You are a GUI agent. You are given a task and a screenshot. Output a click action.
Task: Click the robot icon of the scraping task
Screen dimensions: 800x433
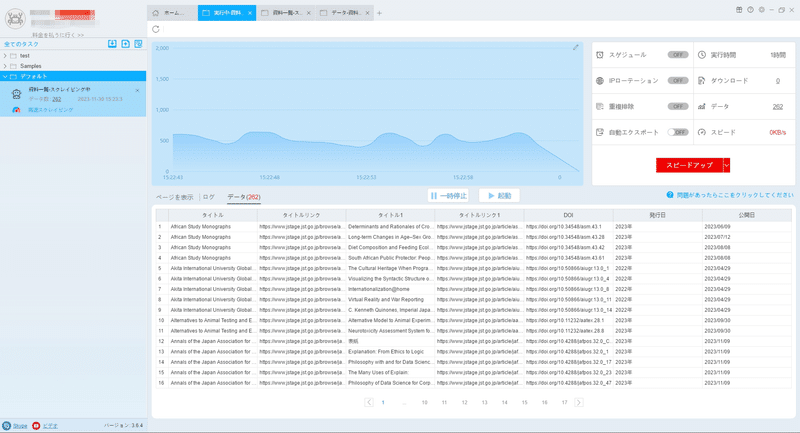(16, 94)
